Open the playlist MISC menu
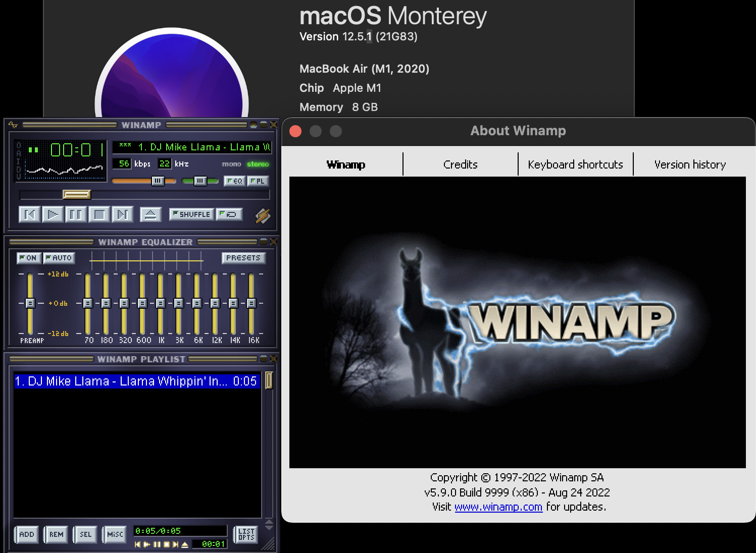 [115, 534]
